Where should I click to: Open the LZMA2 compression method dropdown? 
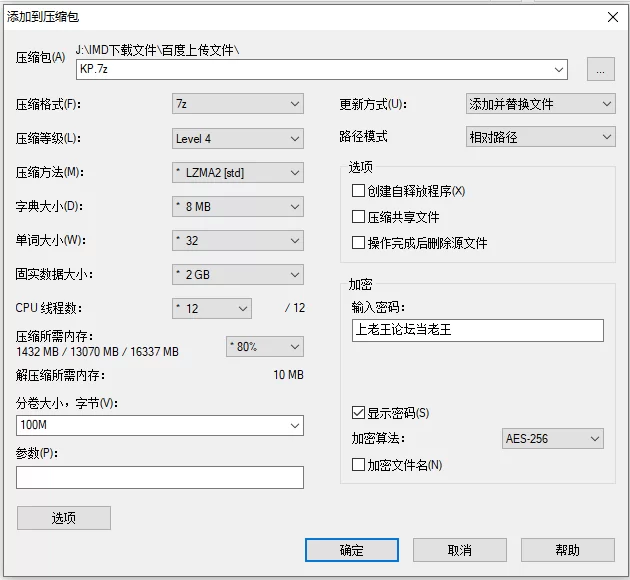coord(237,173)
